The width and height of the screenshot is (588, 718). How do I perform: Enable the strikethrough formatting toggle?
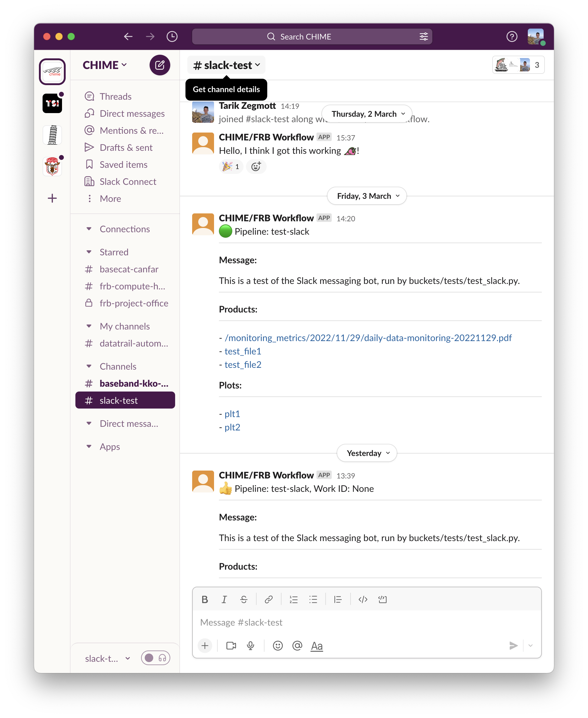(243, 599)
